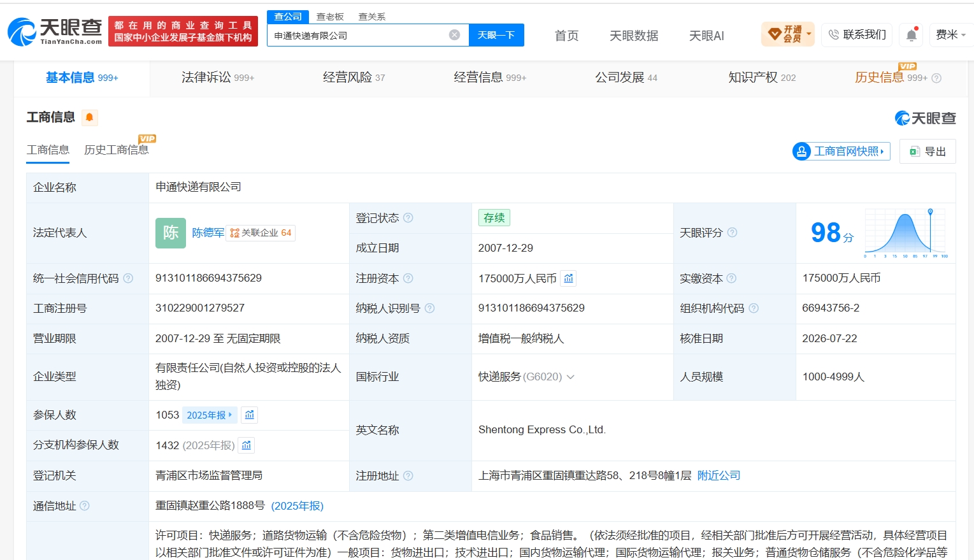The image size is (974, 560).
Task: Open the 知识产权 tab
Action: [x=762, y=78]
